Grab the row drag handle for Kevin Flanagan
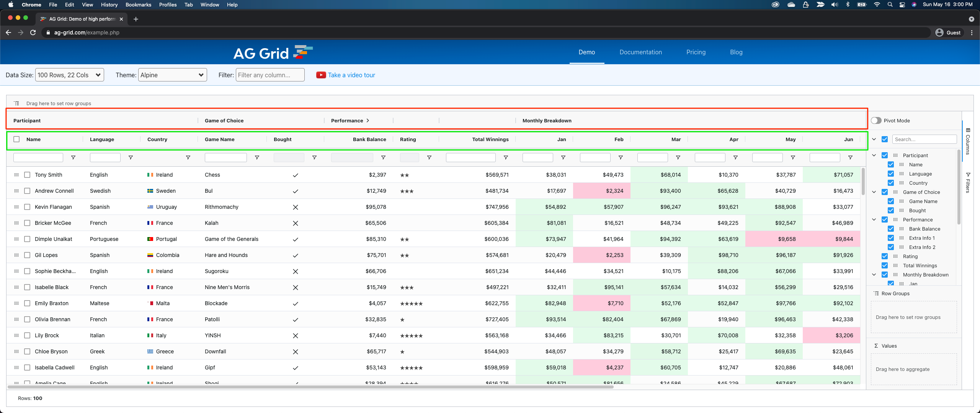 pos(16,207)
